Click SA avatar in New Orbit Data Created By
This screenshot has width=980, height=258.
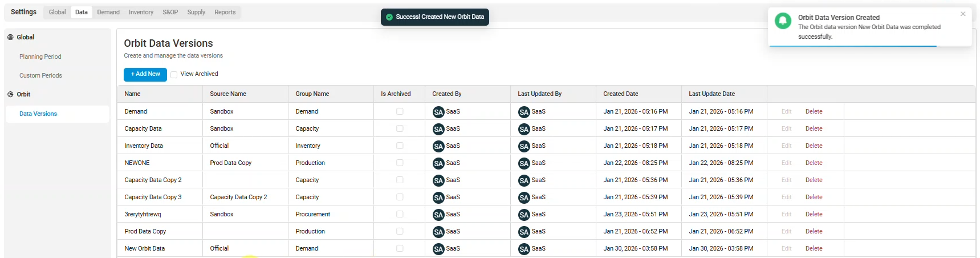[x=438, y=249]
